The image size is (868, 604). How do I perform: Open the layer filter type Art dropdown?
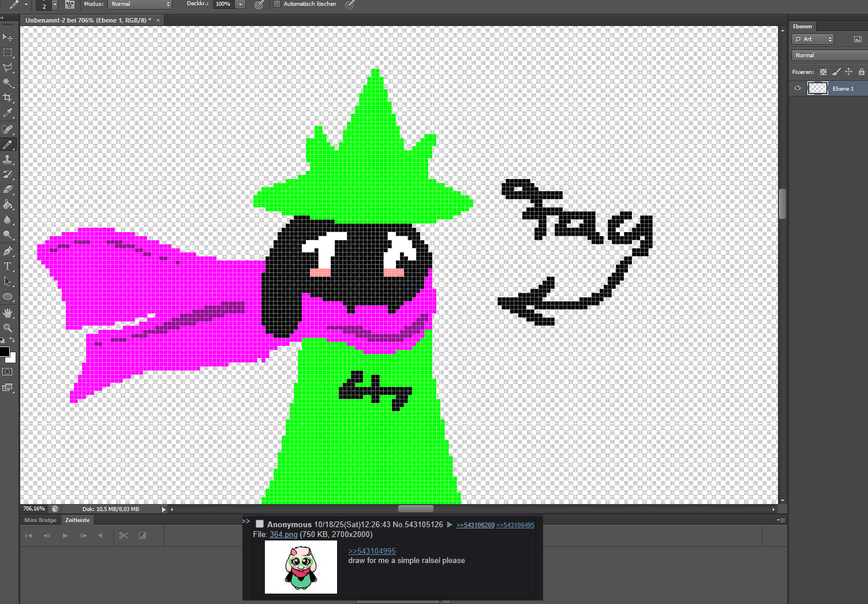[x=813, y=39]
